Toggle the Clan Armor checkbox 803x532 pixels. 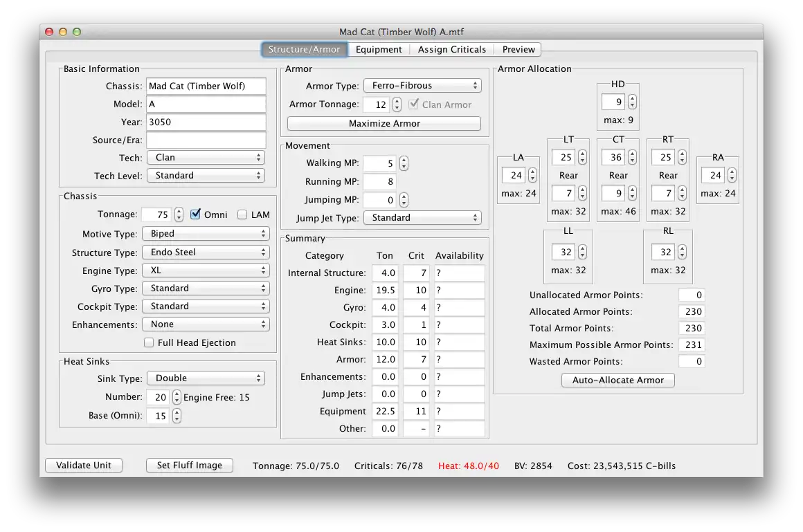414,104
